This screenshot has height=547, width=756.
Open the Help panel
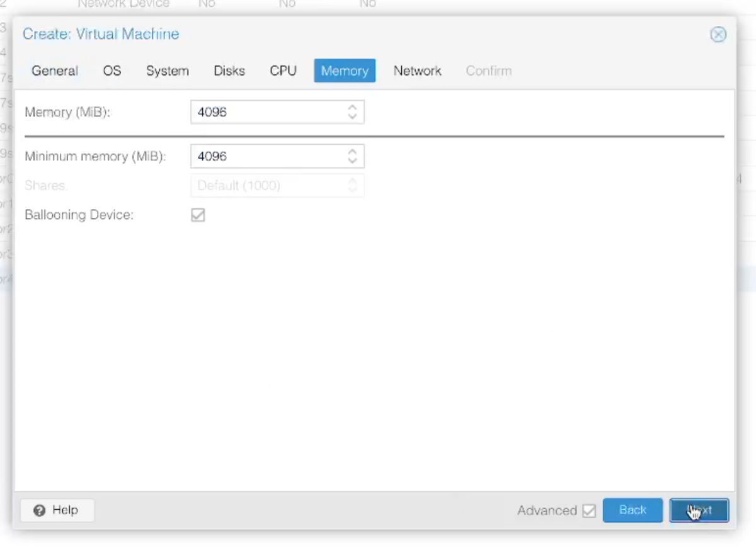click(57, 510)
